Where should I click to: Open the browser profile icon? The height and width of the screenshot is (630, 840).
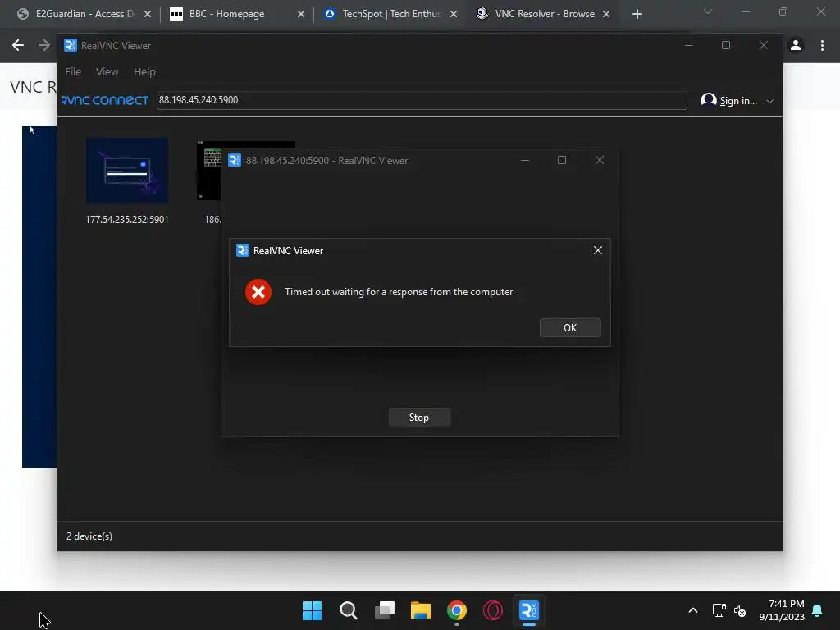pyautogui.click(x=796, y=46)
